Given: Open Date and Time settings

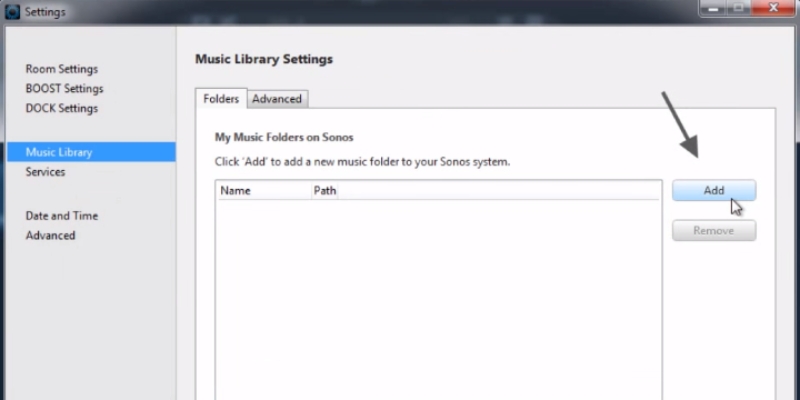Looking at the screenshot, I should pyautogui.click(x=62, y=216).
